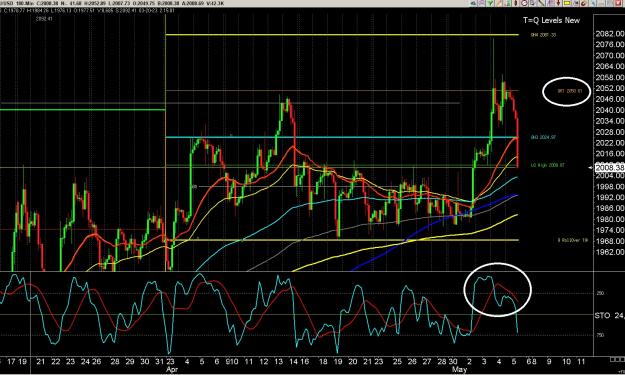Click the STO stochastic indicator value label

point(609,316)
